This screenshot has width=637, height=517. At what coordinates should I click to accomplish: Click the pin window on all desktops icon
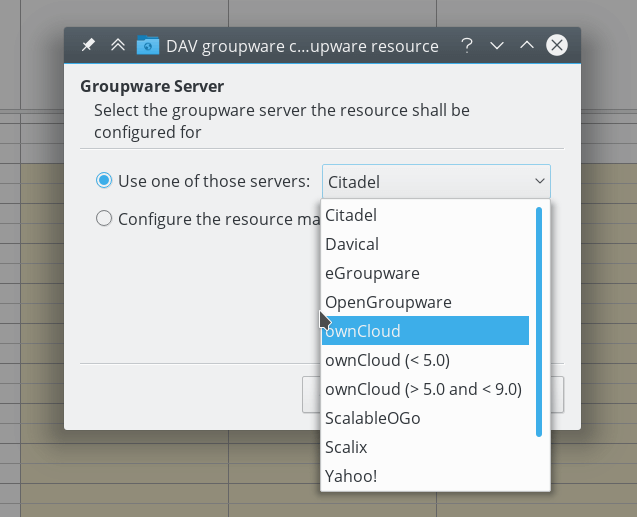[88, 45]
